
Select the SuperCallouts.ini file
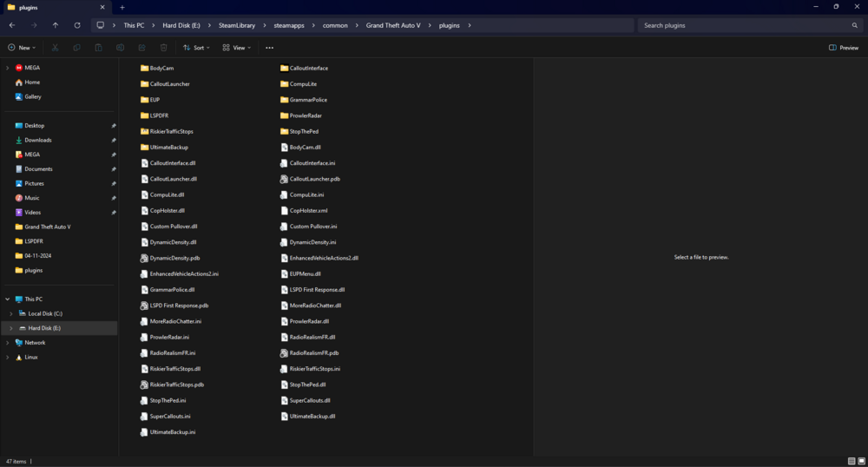point(166,416)
